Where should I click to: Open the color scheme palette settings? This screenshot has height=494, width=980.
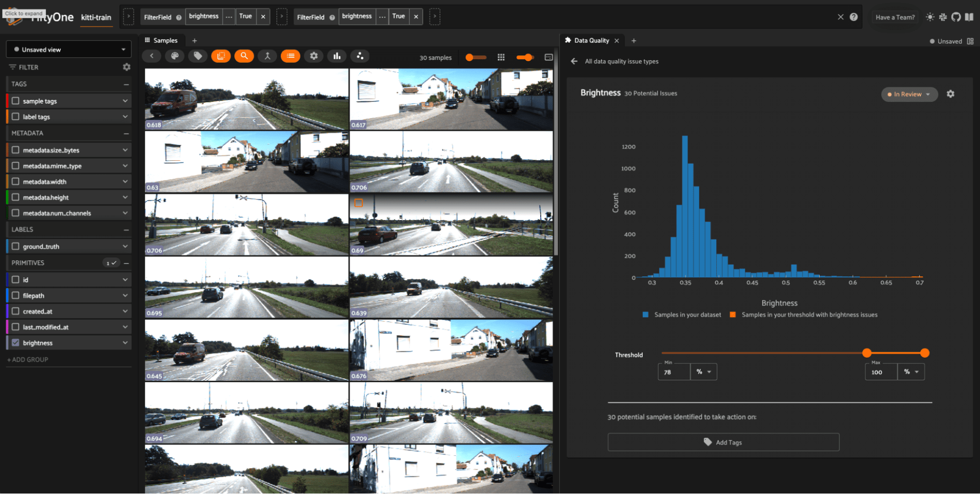(x=175, y=56)
